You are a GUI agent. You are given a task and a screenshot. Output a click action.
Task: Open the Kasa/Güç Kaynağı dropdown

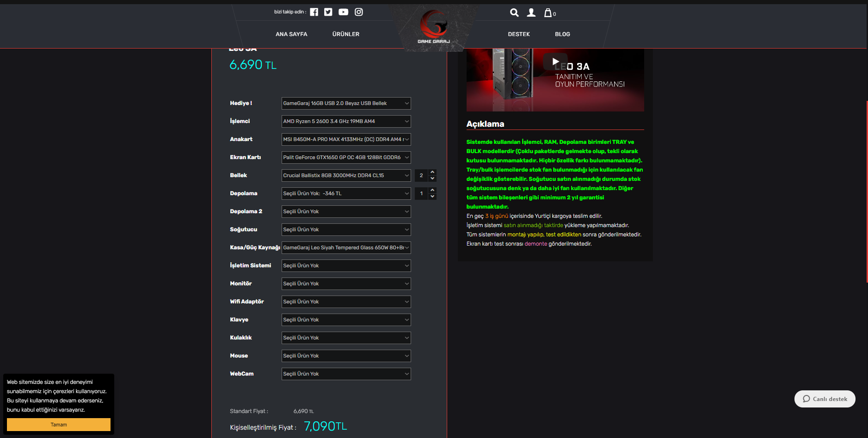[346, 248]
